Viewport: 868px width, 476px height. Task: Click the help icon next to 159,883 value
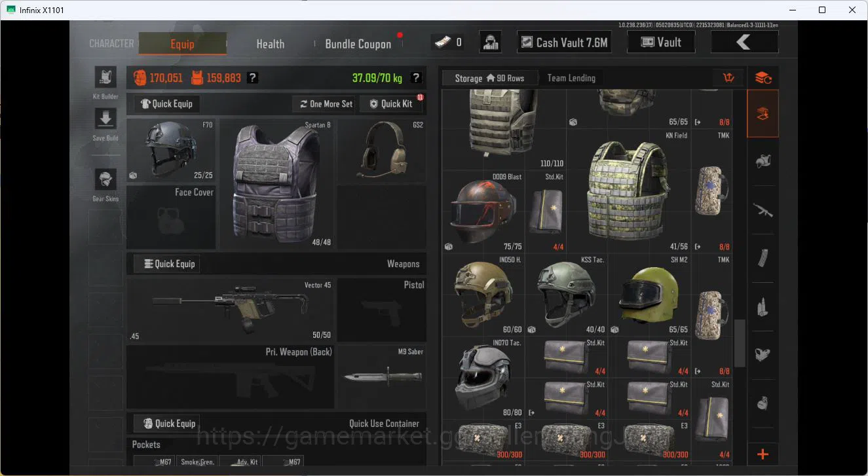pyautogui.click(x=253, y=78)
